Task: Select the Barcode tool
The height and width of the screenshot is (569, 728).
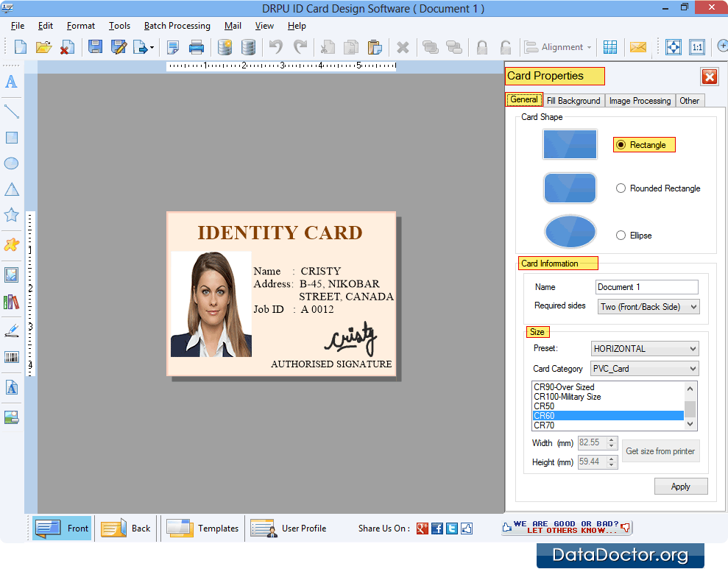Action: pyautogui.click(x=12, y=357)
